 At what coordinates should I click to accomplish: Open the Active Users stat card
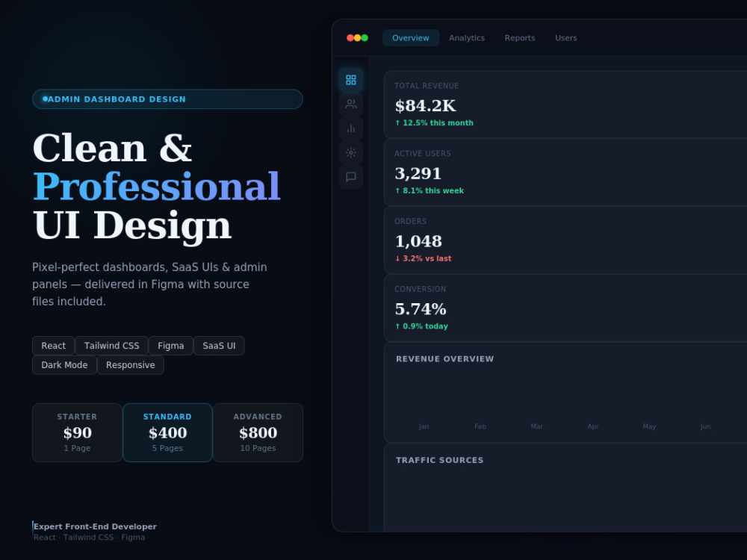tap(565, 172)
